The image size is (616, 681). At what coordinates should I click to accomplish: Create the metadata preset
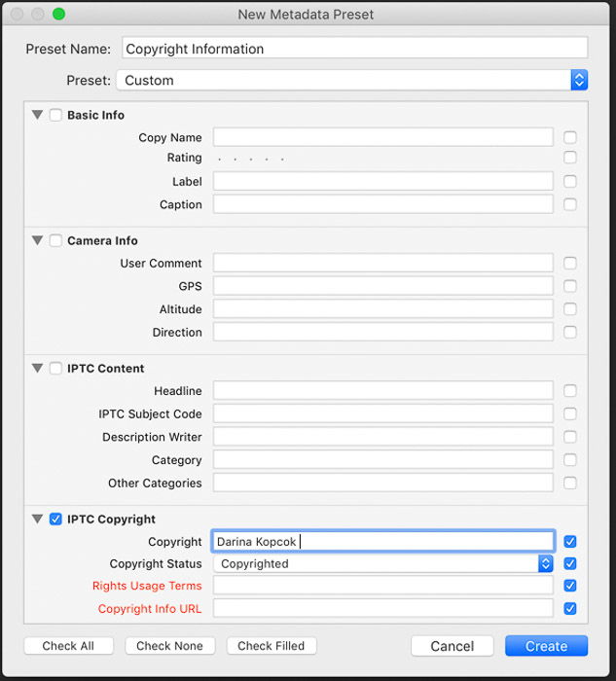546,646
